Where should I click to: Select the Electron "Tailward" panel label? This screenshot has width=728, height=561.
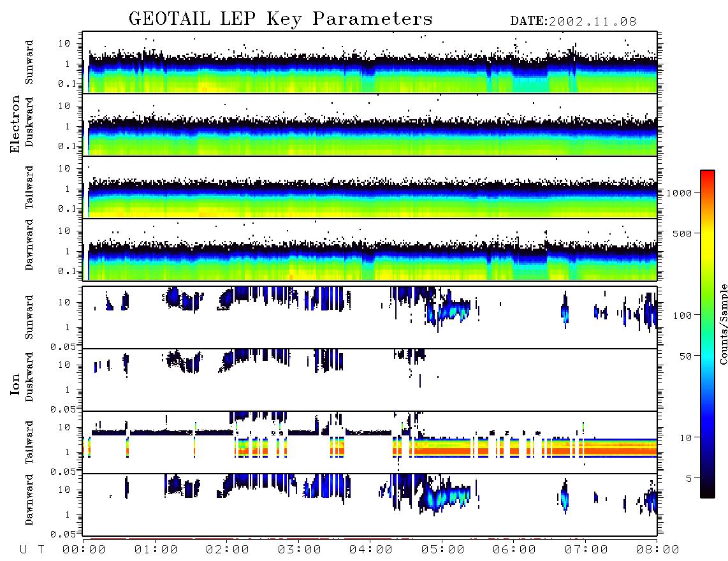[x=29, y=187]
